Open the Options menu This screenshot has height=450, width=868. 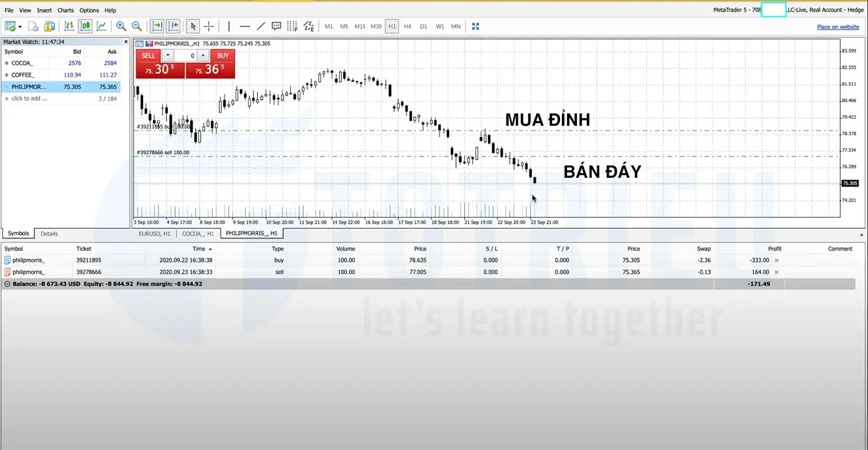[x=89, y=10]
